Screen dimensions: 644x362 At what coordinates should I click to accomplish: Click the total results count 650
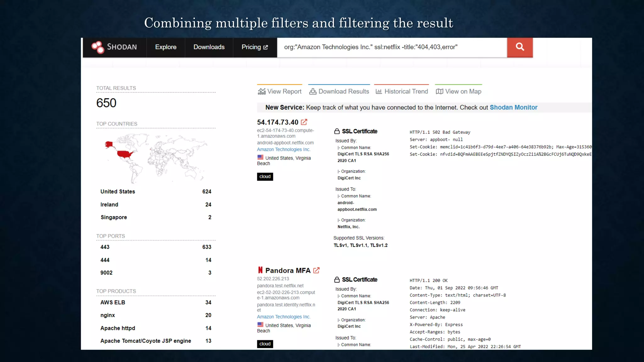click(106, 103)
